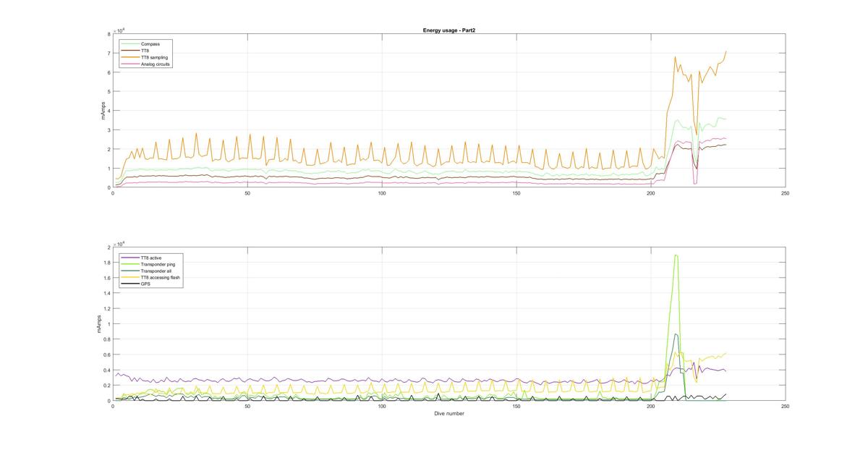Click the tall green Transponder ping peak

click(676, 255)
